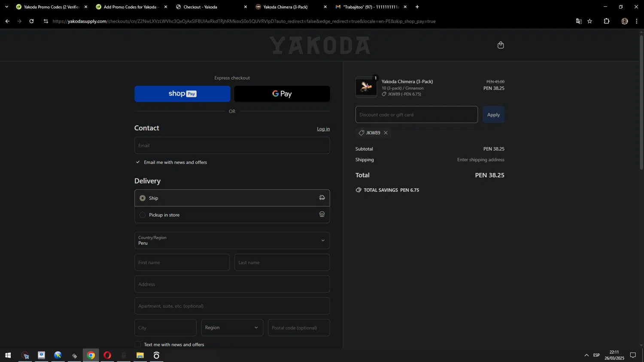
Task: Select the Ship delivery option
Action: pyautogui.click(x=232, y=198)
